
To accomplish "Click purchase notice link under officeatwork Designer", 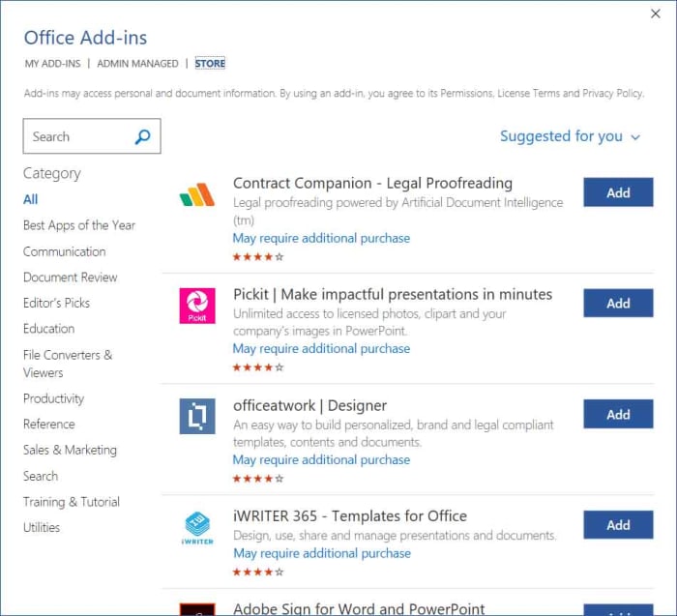I will tap(321, 460).
